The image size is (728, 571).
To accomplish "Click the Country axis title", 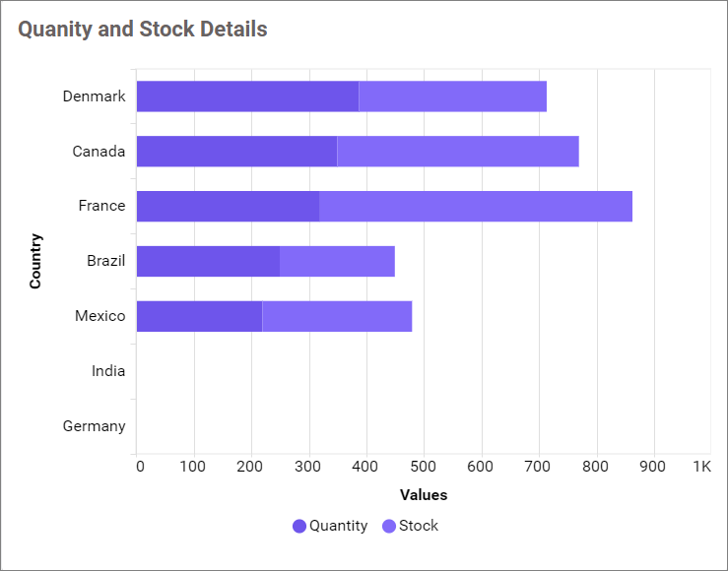I will (x=36, y=261).
